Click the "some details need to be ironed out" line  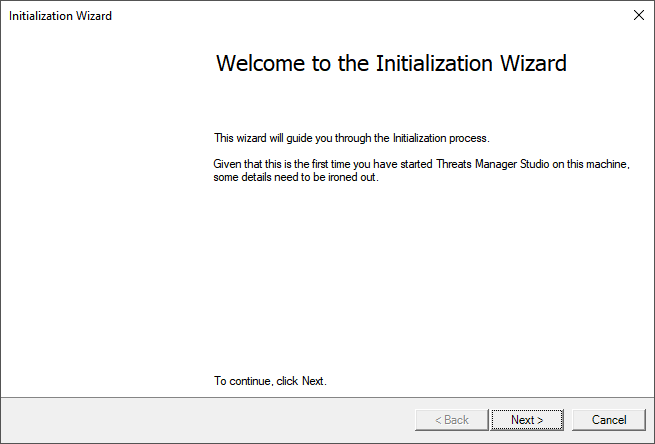tap(295, 178)
